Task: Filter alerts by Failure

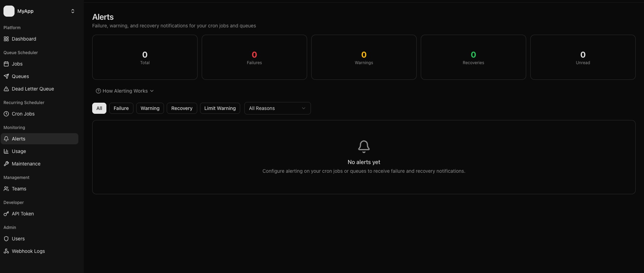Action: [x=121, y=108]
